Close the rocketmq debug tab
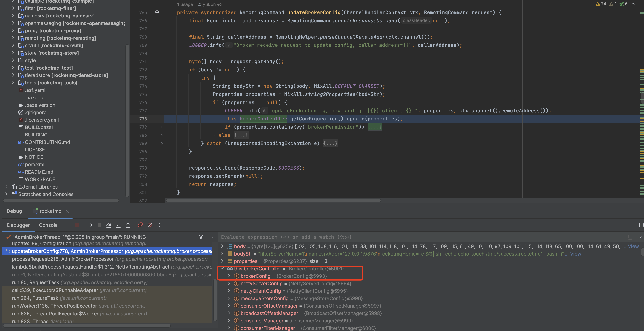Image resolution: width=644 pixels, height=331 pixels. coord(67,211)
